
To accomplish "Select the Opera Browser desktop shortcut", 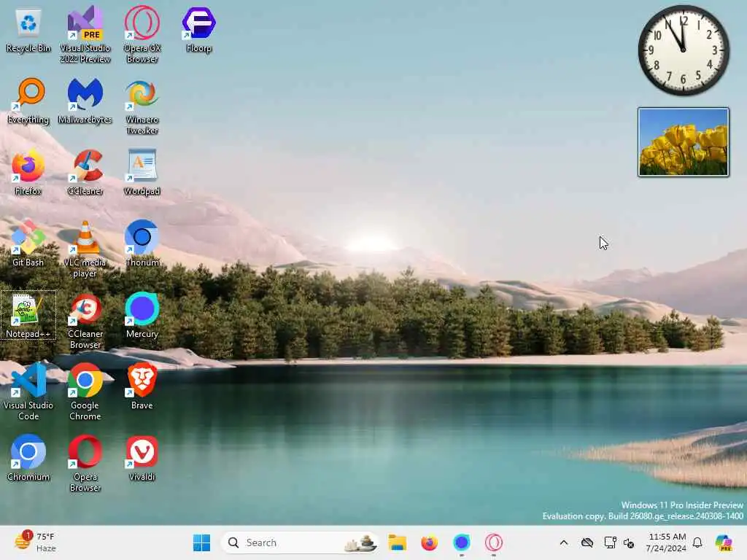I will 85,464.
